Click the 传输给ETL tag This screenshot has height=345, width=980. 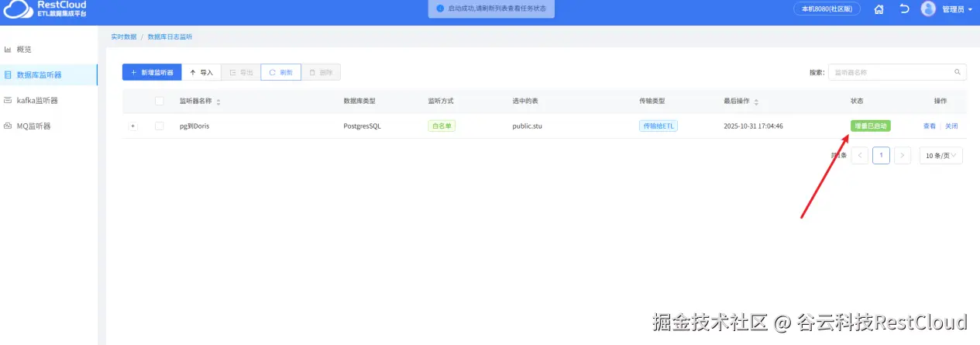(x=658, y=126)
